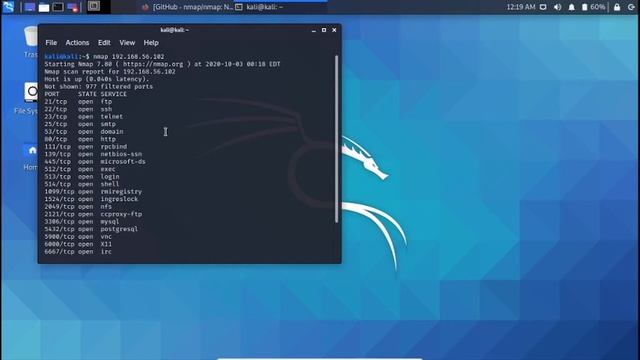Click the '514/tcp open shell' row
Image resolution: width=640 pixels, height=360 pixels.
point(82,184)
